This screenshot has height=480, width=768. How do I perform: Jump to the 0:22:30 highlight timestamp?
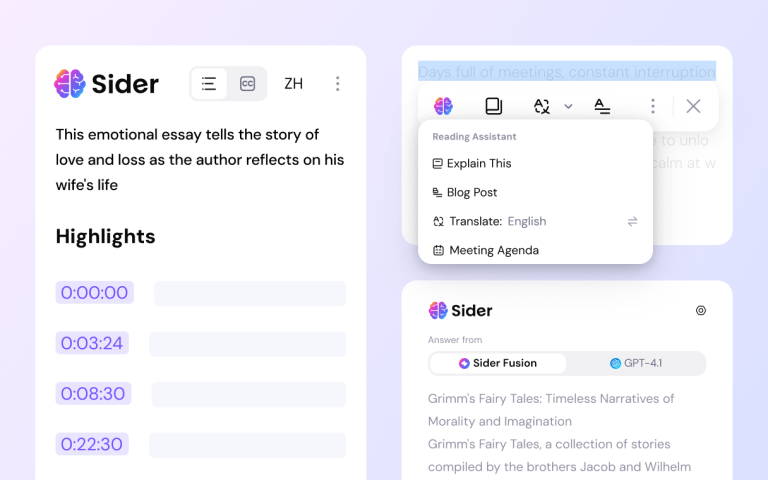[92, 444]
